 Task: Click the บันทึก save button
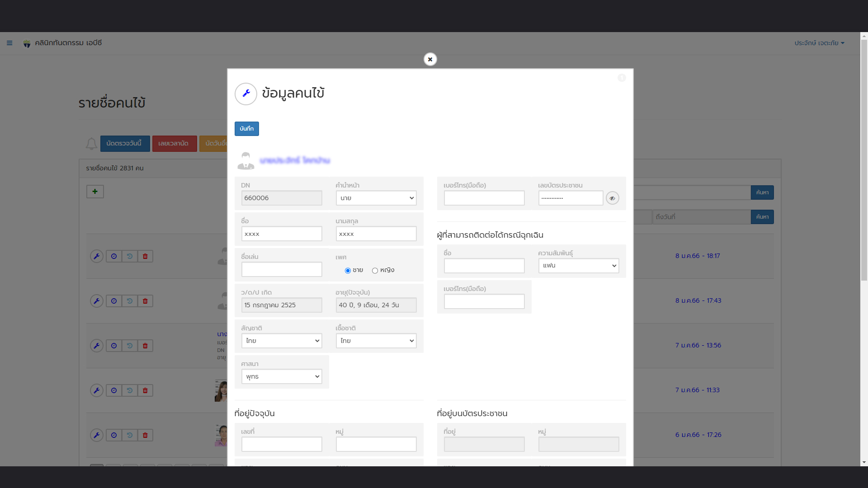click(246, 129)
